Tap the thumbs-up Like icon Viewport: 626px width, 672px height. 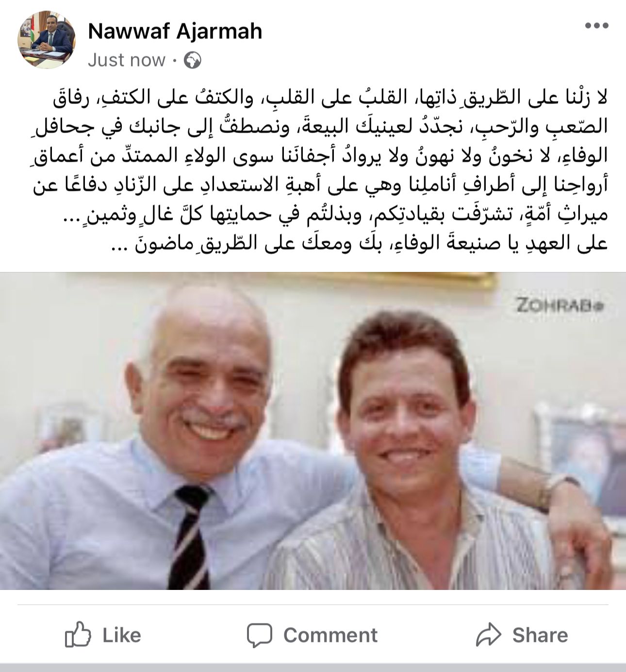pos(78,635)
